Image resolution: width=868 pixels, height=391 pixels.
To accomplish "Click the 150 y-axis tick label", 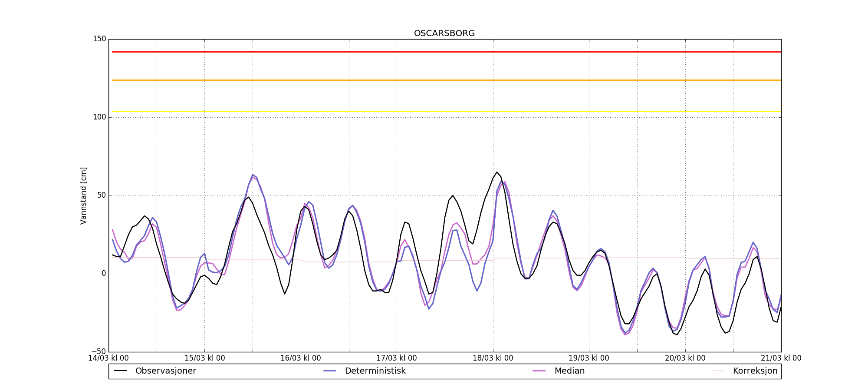I will point(99,39).
